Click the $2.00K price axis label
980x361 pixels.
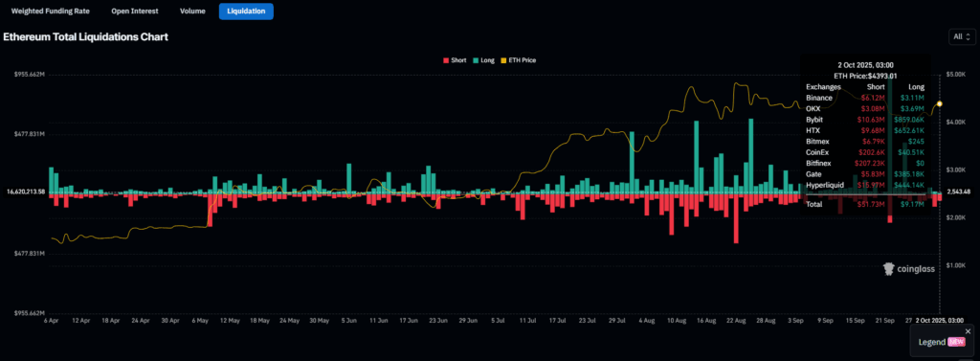click(956, 217)
